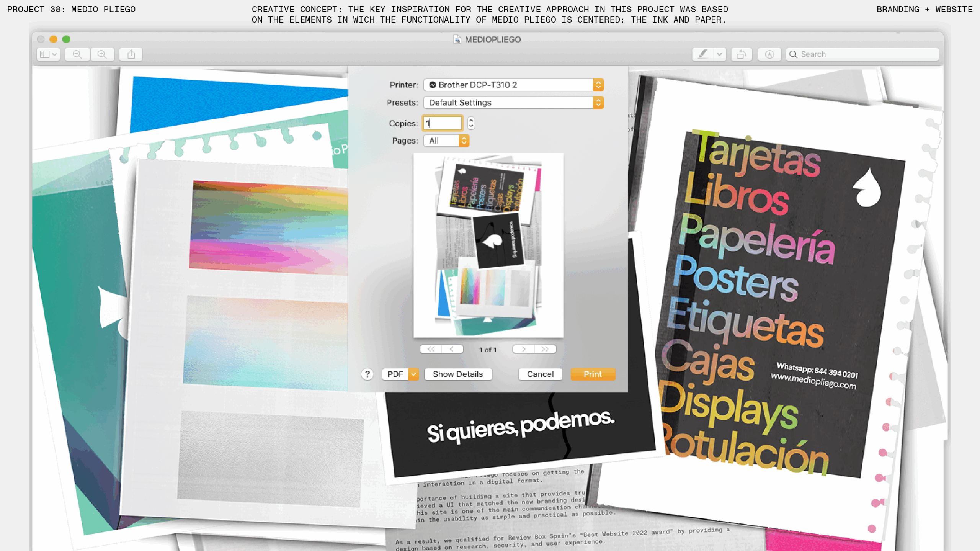Go to next page in preview
The width and height of the screenshot is (980, 551).
523,349
